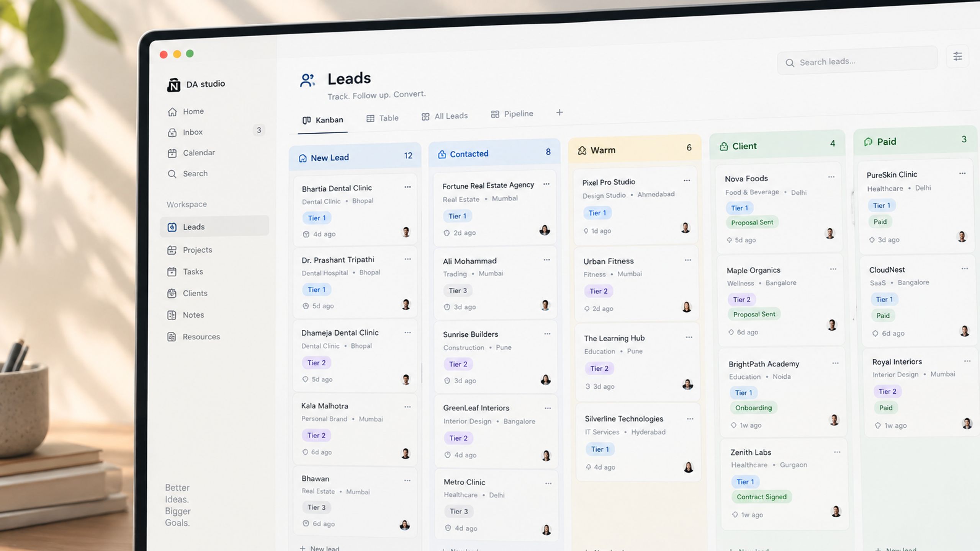Image resolution: width=980 pixels, height=551 pixels.
Task: Open more options for PureSkin Clinic card
Action: 962,173
